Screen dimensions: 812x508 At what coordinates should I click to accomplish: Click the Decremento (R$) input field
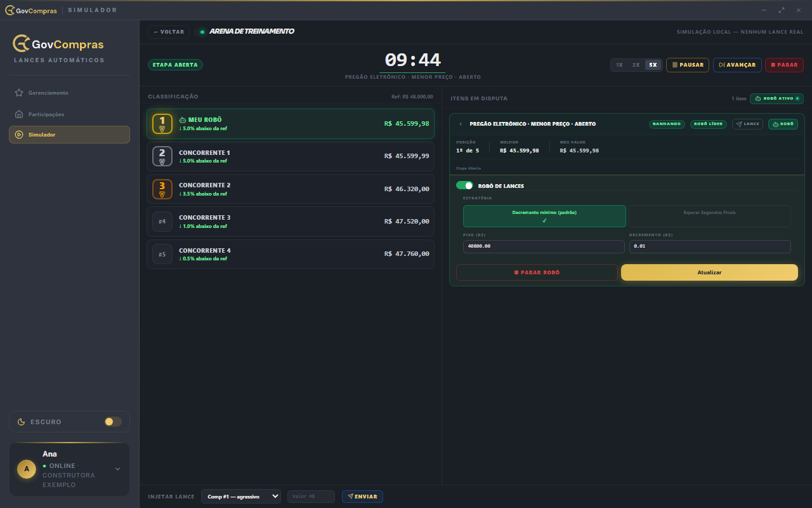(x=710, y=246)
